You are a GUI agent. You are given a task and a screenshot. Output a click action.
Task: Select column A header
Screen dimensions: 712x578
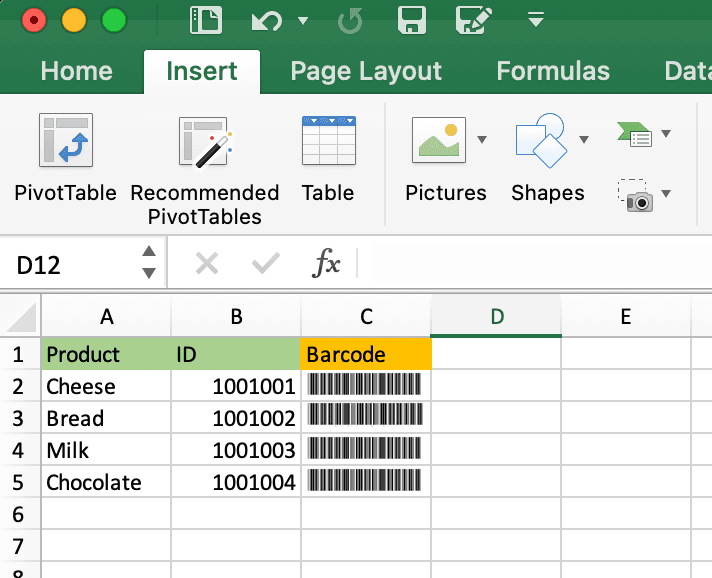tap(106, 316)
